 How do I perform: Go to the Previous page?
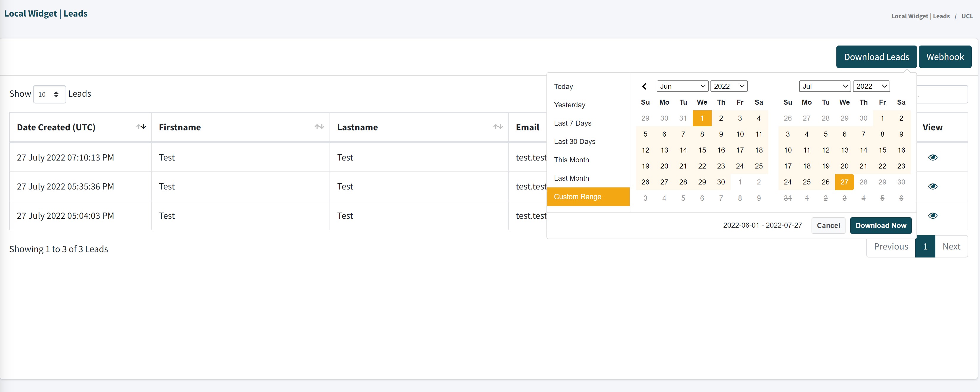tap(890, 246)
